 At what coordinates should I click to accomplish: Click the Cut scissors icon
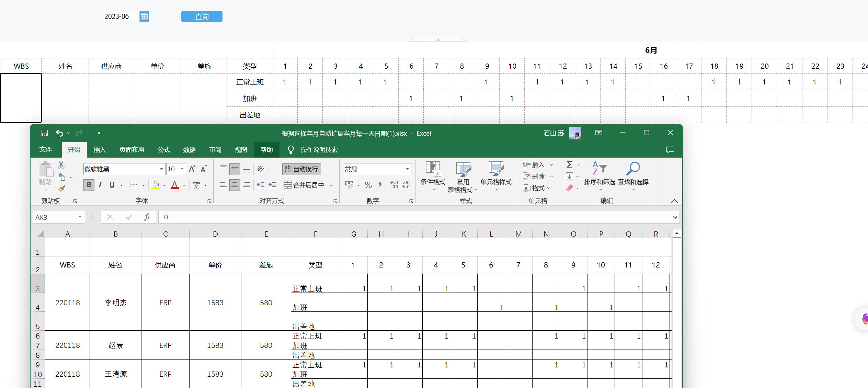[x=61, y=165]
